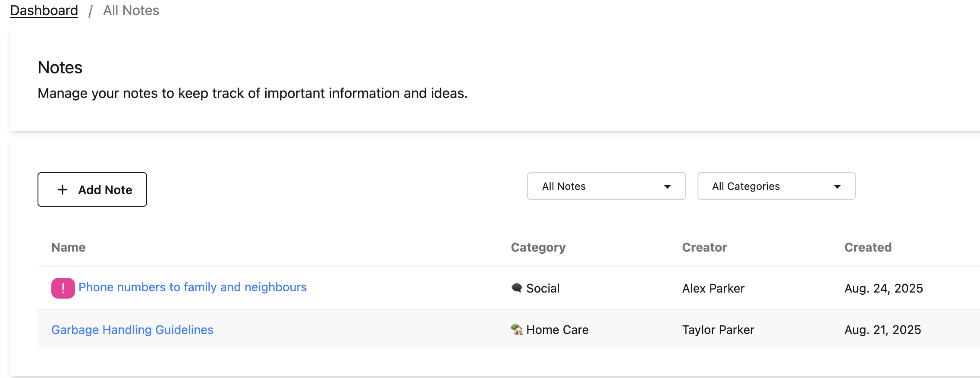
Task: Click the Creator column header
Action: coord(704,247)
